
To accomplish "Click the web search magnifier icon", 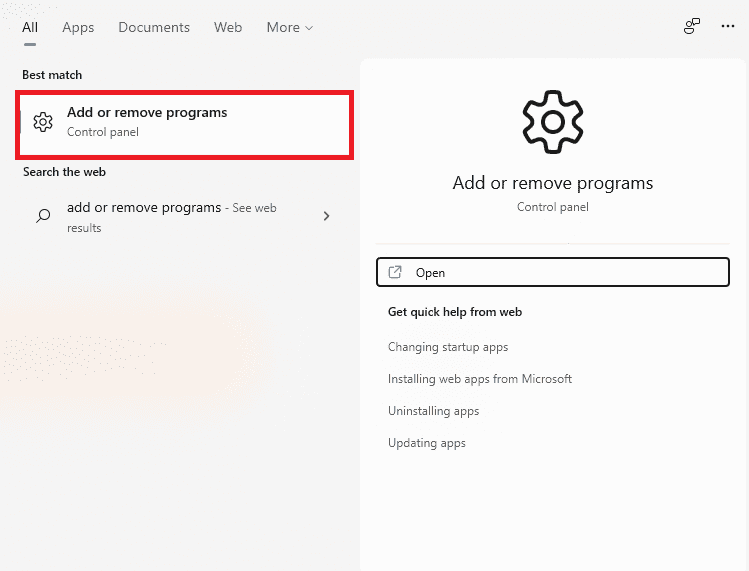I will [43, 216].
